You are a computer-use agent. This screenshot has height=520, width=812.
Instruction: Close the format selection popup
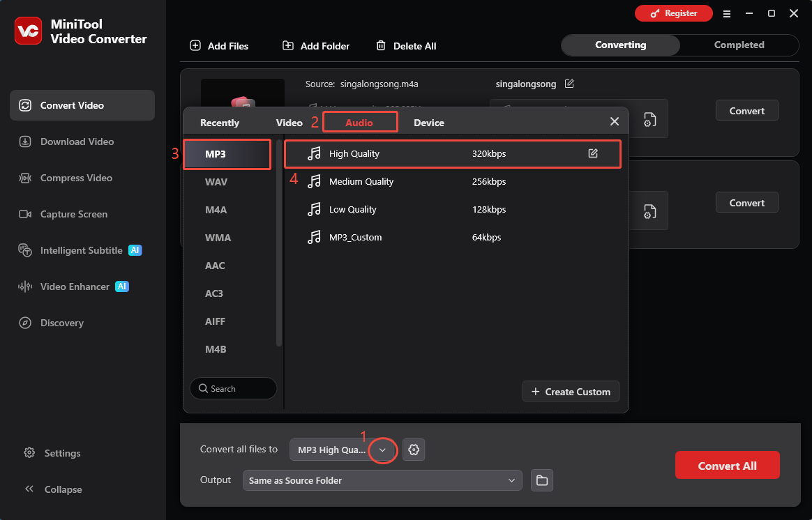point(614,121)
